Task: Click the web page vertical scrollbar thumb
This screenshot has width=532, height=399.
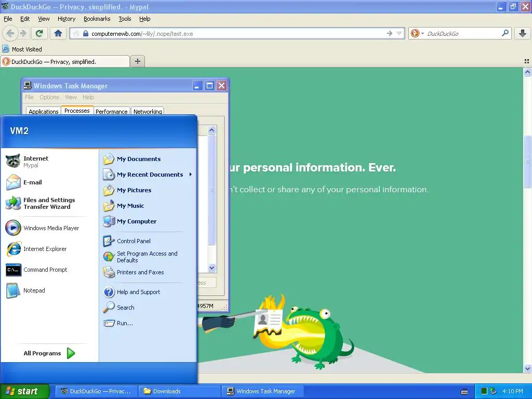Action: click(527, 161)
